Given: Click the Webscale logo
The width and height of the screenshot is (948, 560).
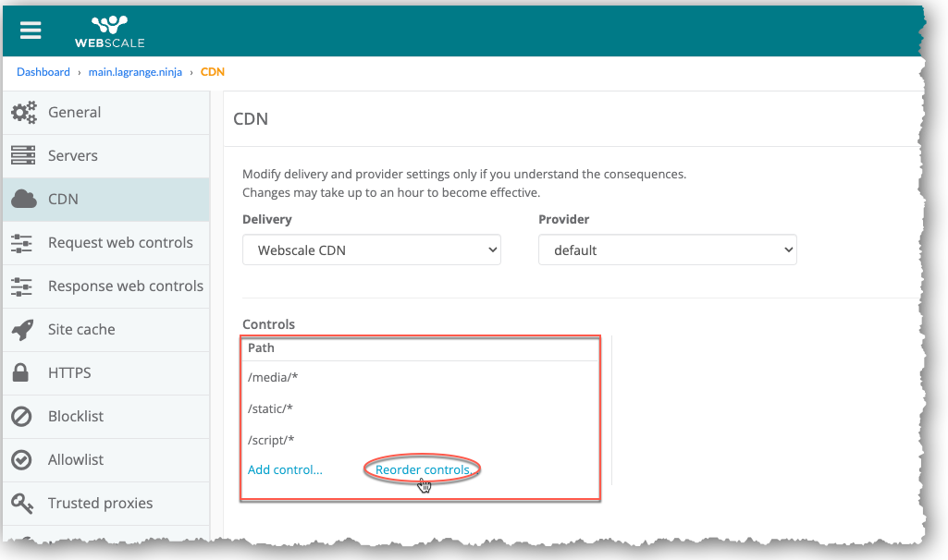Looking at the screenshot, I should coord(109,30).
